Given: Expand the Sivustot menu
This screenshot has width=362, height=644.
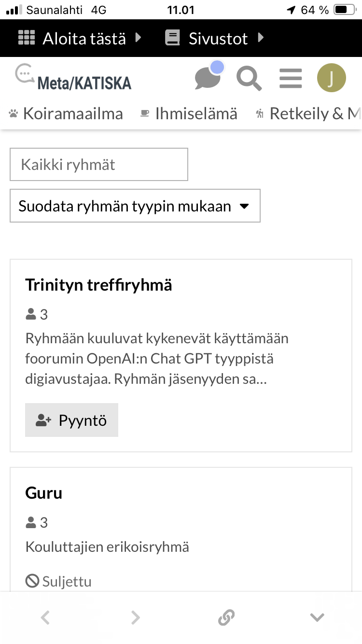Looking at the screenshot, I should click(215, 38).
